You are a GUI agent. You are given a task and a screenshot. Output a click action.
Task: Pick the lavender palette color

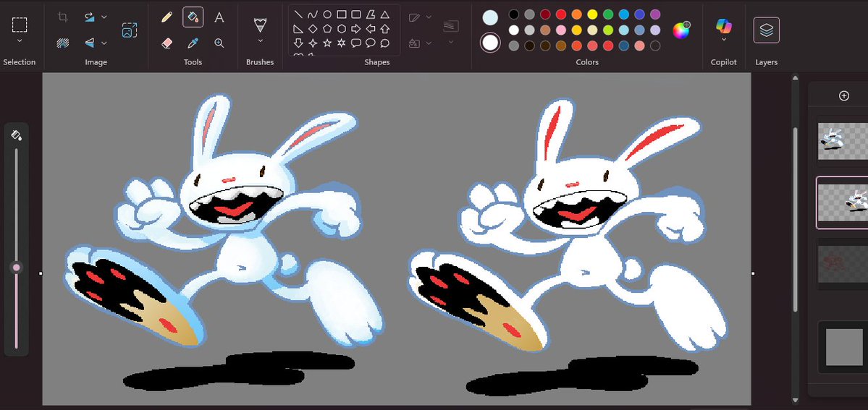pyautogui.click(x=655, y=30)
